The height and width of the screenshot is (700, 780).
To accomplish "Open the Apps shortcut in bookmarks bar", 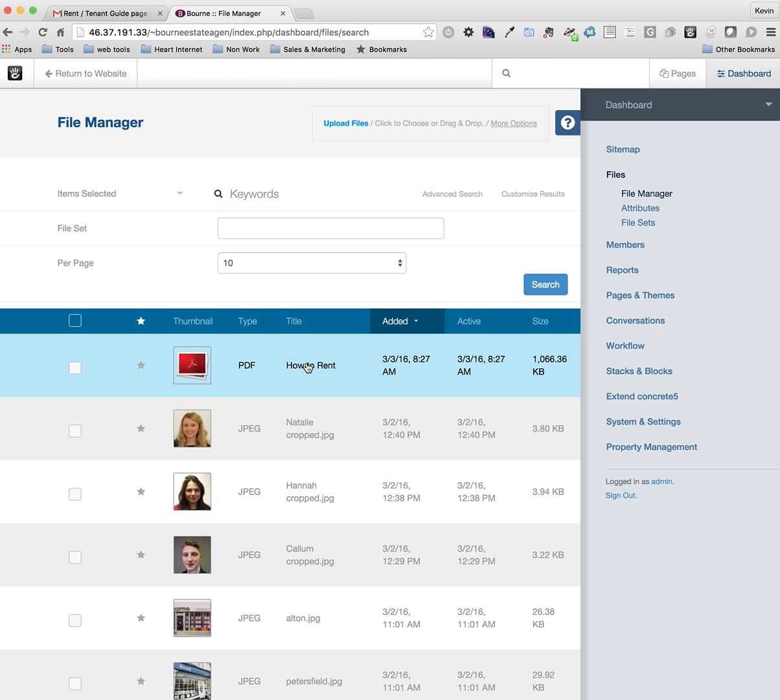I will (17, 49).
